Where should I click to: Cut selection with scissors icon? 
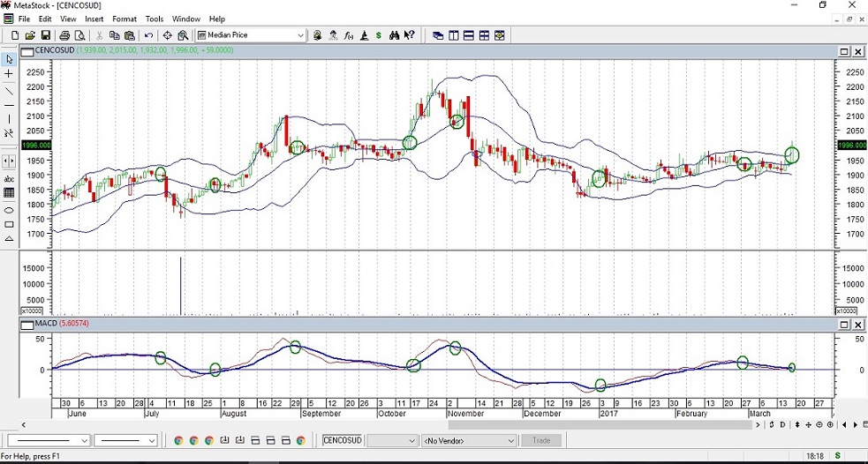[x=99, y=35]
